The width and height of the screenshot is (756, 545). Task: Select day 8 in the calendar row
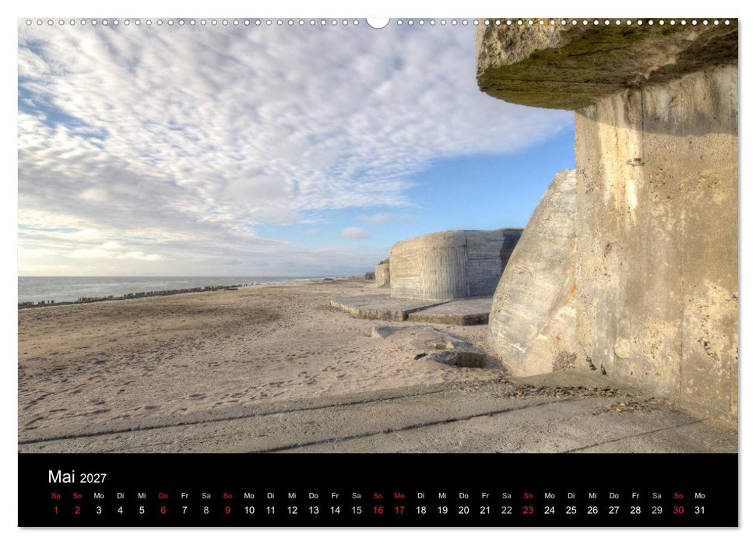206,510
